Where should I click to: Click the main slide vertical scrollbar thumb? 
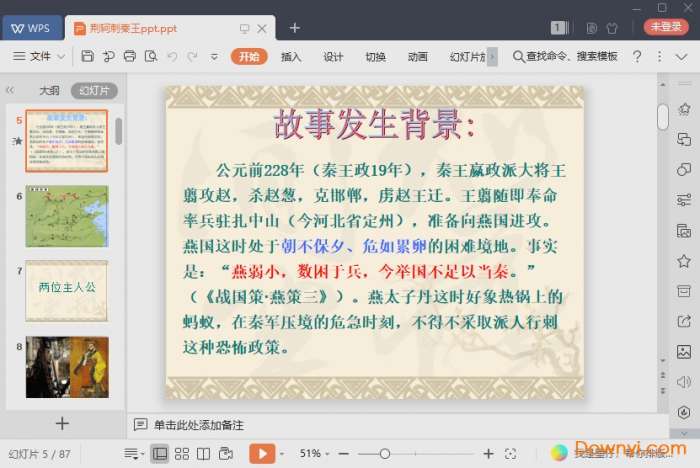click(x=663, y=117)
